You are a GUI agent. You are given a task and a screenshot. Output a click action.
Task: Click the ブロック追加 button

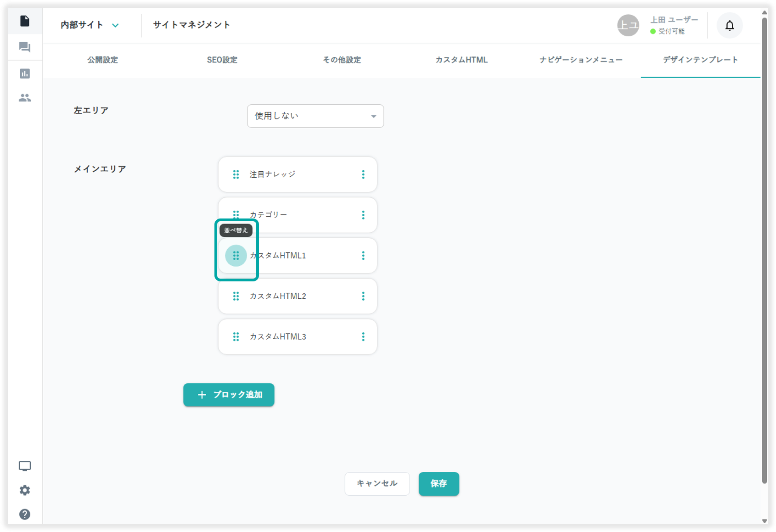click(229, 395)
